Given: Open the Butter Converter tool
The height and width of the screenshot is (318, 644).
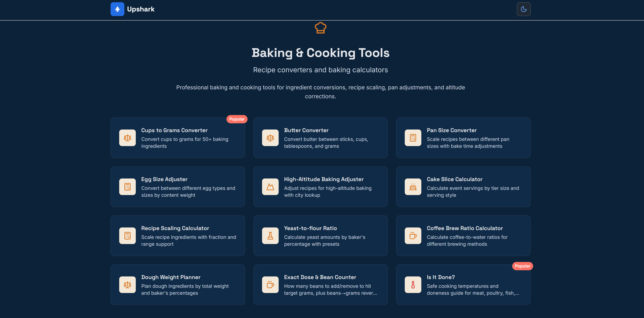Looking at the screenshot, I should point(306,130).
